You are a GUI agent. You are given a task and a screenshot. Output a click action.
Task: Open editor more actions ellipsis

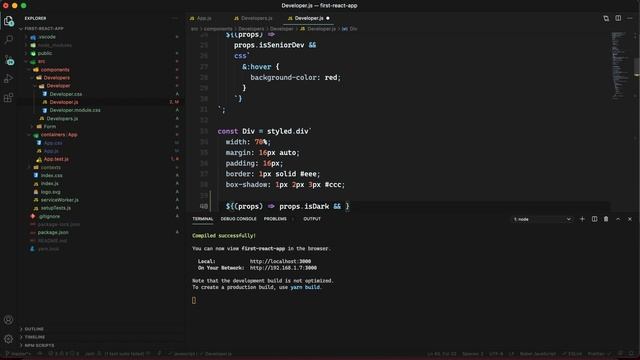pyautogui.click(x=630, y=18)
